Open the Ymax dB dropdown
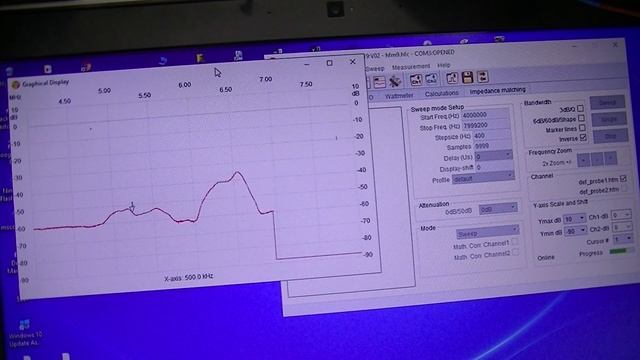Image resolution: width=640 pixels, height=360 pixels. (575, 219)
